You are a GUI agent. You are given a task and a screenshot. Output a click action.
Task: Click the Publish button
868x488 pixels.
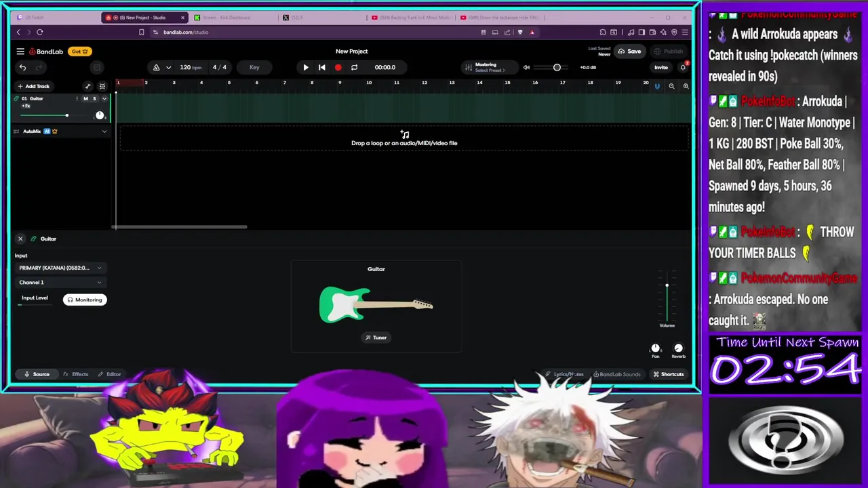point(669,52)
